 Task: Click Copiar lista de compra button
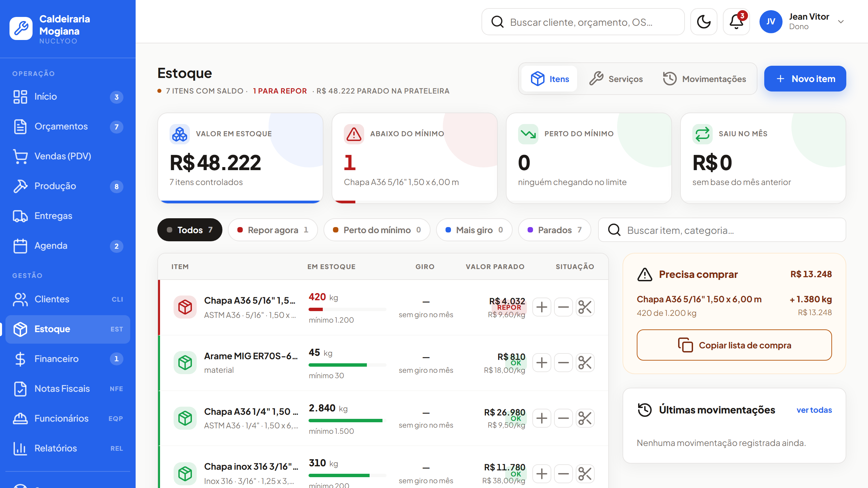click(x=734, y=345)
